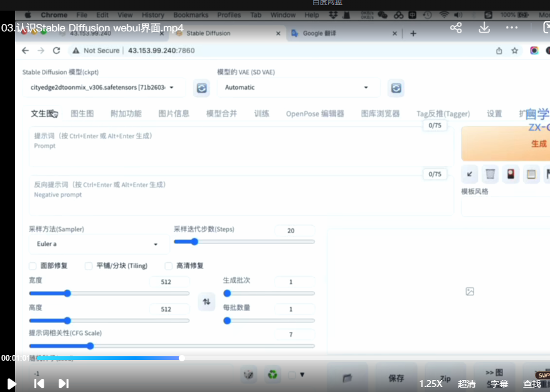This screenshot has width=550, height=392.
Task: Open the Chrome Bookmarks menu
Action: pyautogui.click(x=191, y=15)
